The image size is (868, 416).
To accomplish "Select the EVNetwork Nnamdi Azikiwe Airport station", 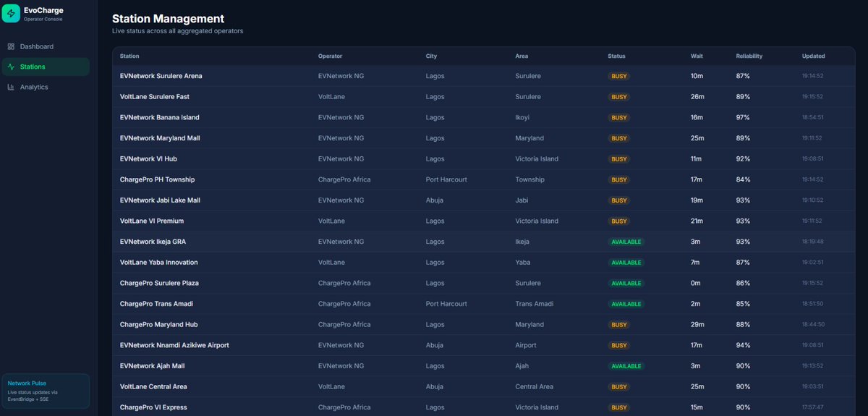I will [174, 345].
